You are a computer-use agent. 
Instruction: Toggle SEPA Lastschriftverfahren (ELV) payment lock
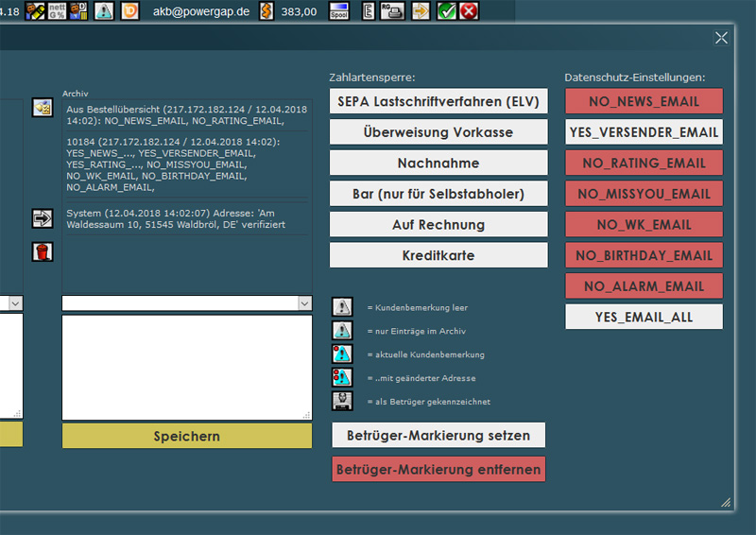tap(438, 101)
